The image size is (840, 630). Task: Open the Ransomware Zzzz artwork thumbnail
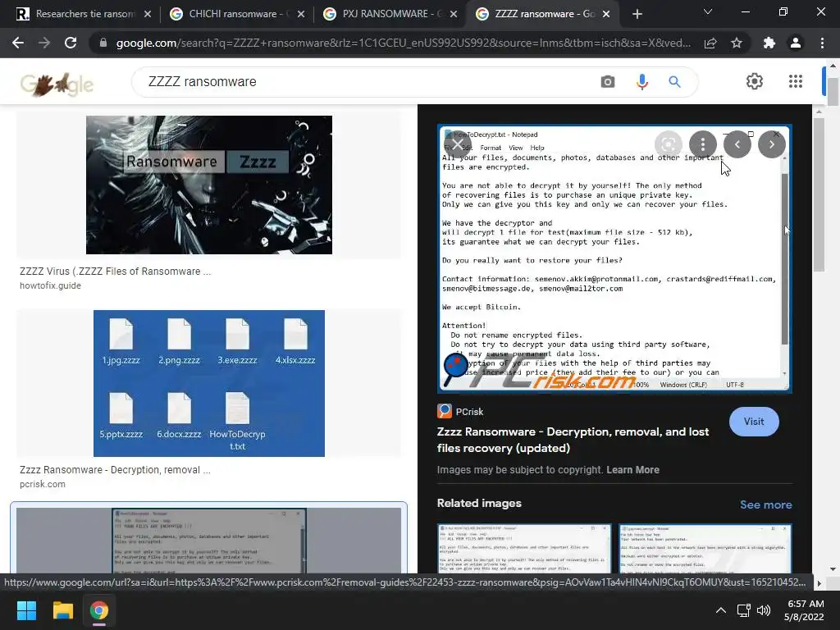pyautogui.click(x=209, y=185)
